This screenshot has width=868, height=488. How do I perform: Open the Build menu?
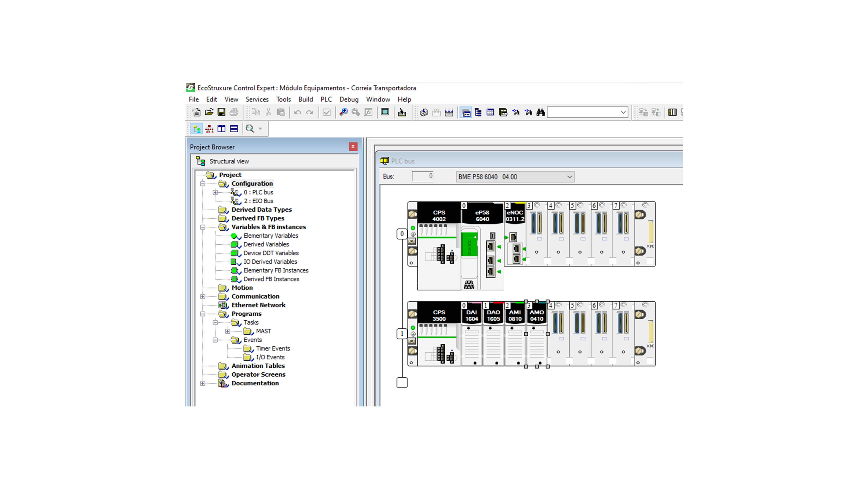point(306,99)
